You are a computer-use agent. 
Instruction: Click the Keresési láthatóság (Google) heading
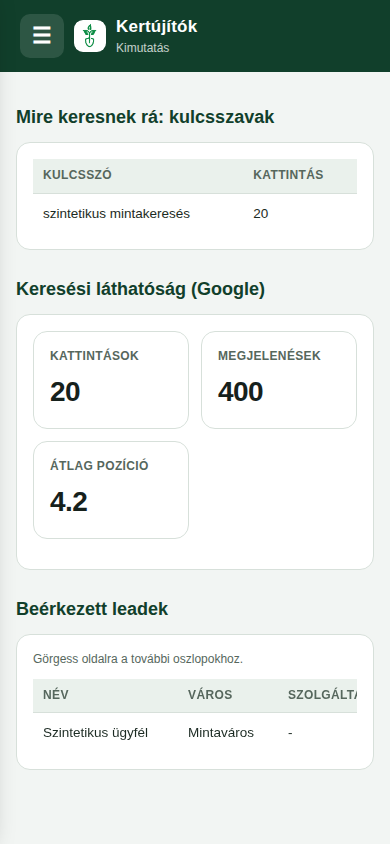point(140,289)
